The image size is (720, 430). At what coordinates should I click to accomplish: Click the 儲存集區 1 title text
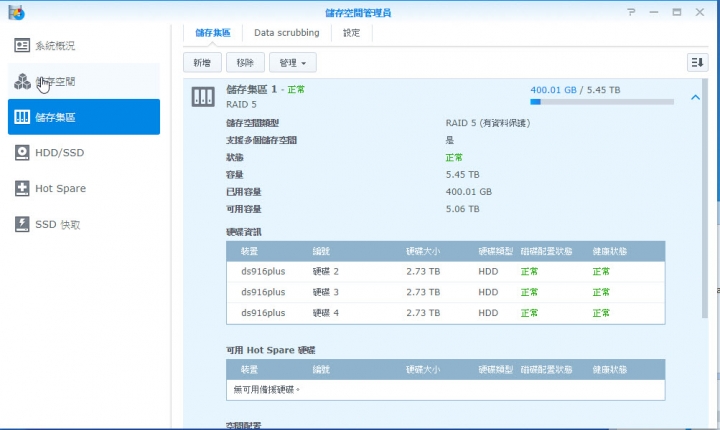coord(252,90)
